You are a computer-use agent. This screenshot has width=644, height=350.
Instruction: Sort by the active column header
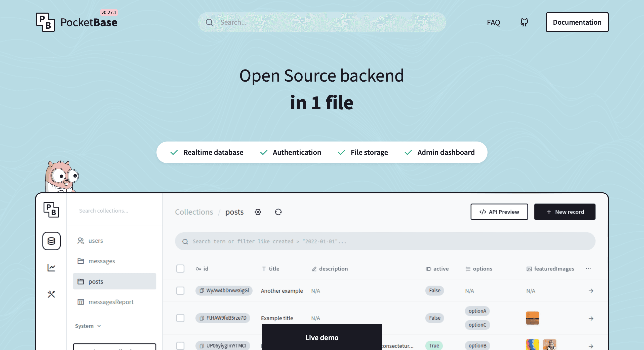tap(437, 269)
